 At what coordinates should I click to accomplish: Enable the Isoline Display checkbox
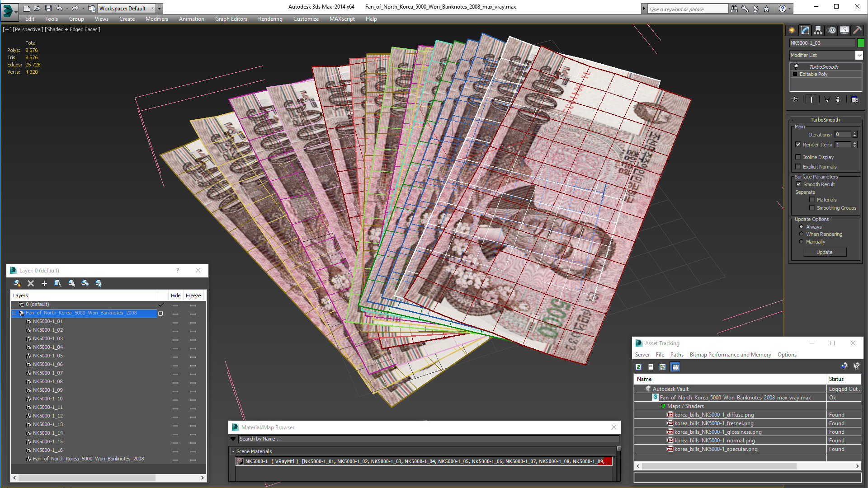(798, 157)
